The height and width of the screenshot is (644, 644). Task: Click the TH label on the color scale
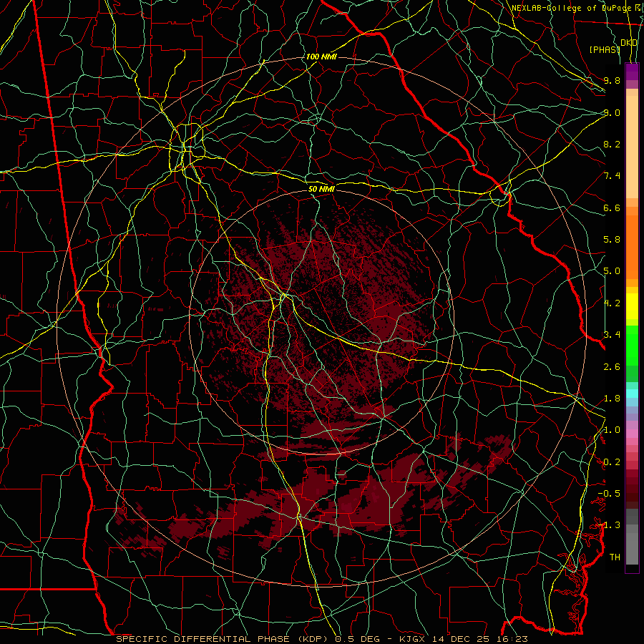click(x=615, y=557)
